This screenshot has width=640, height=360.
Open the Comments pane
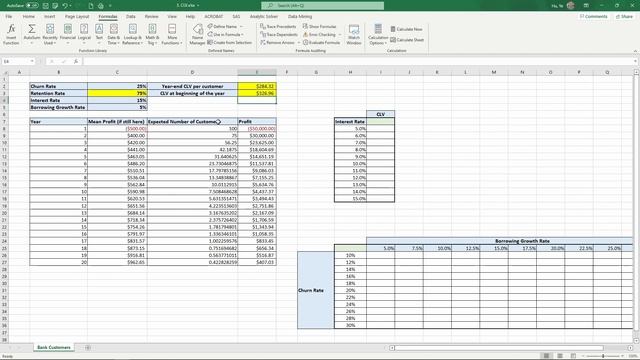coord(593,16)
